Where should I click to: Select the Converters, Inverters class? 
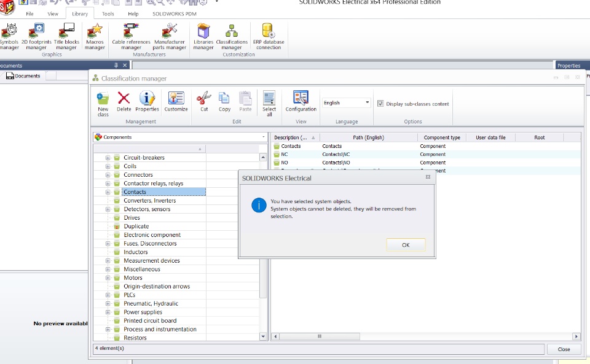click(x=150, y=201)
